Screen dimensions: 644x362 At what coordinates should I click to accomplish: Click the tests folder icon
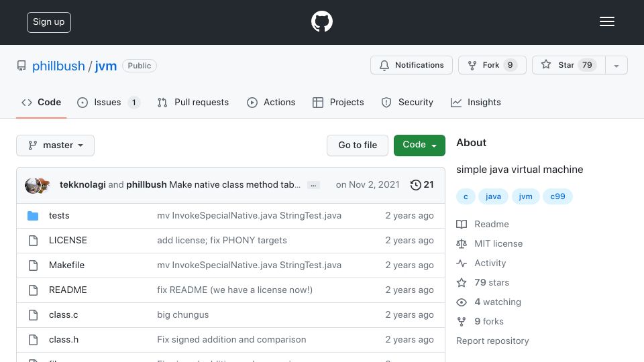(33, 215)
